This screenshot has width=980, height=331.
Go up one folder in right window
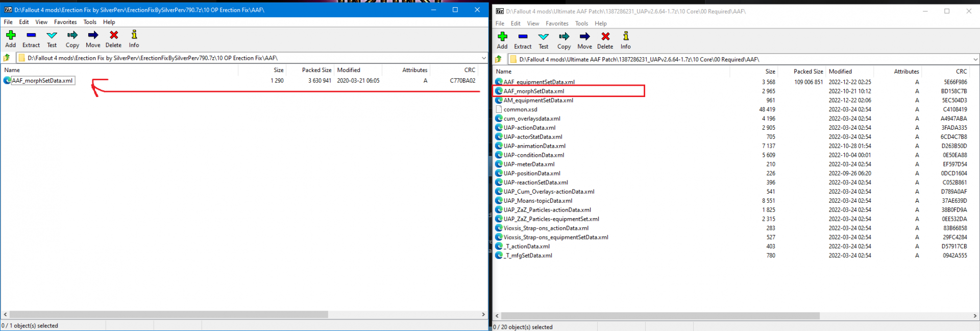[499, 59]
